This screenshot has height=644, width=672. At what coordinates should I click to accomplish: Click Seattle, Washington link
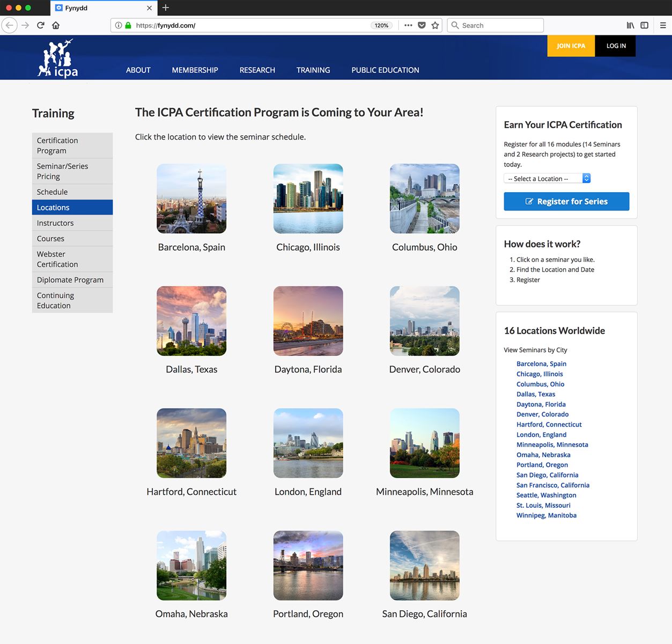pos(547,495)
